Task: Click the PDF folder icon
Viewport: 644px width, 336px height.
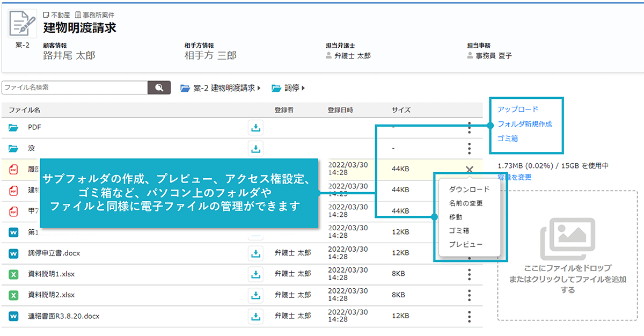Action: click(13, 128)
